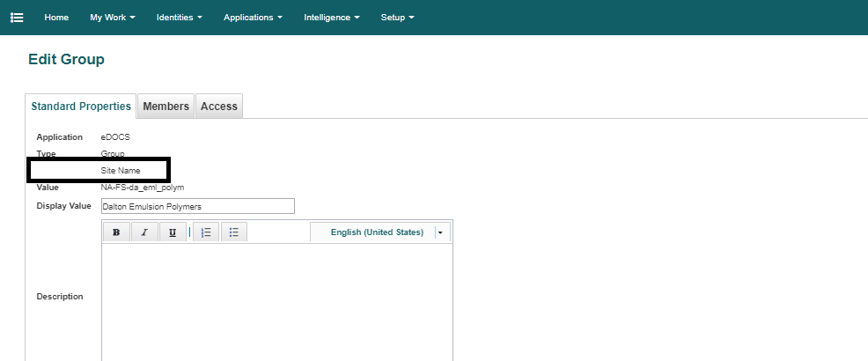Viewport: 868px width, 361px height.
Task: Open the Intelligence dropdown menu
Action: click(331, 18)
